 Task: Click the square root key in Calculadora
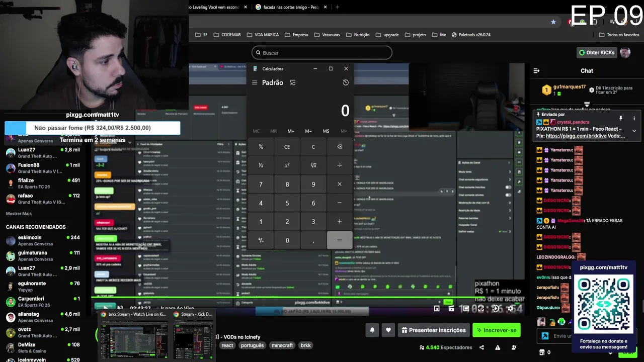[x=313, y=165]
